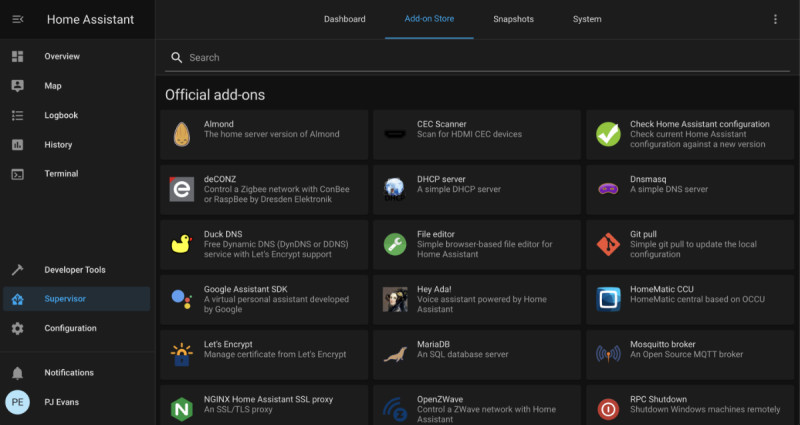The image size is (800, 425).
Task: Open History in the sidebar
Action: tap(77, 144)
